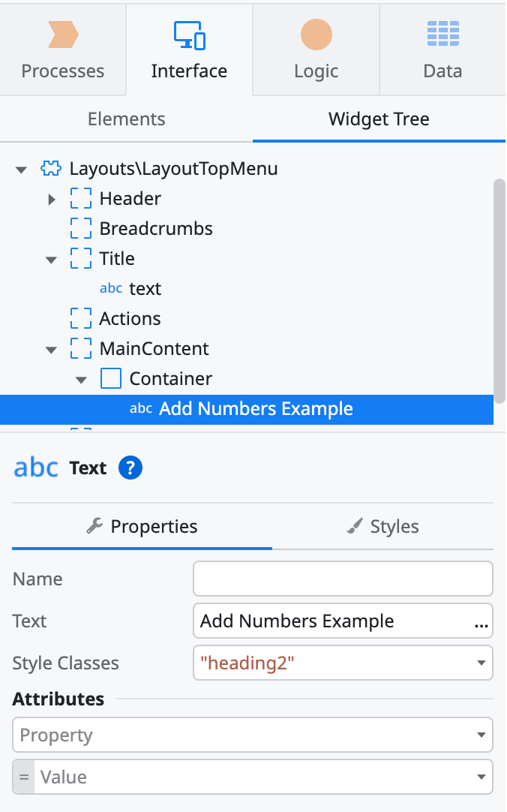Click the Name input field
507x812 pixels.
coord(343,579)
